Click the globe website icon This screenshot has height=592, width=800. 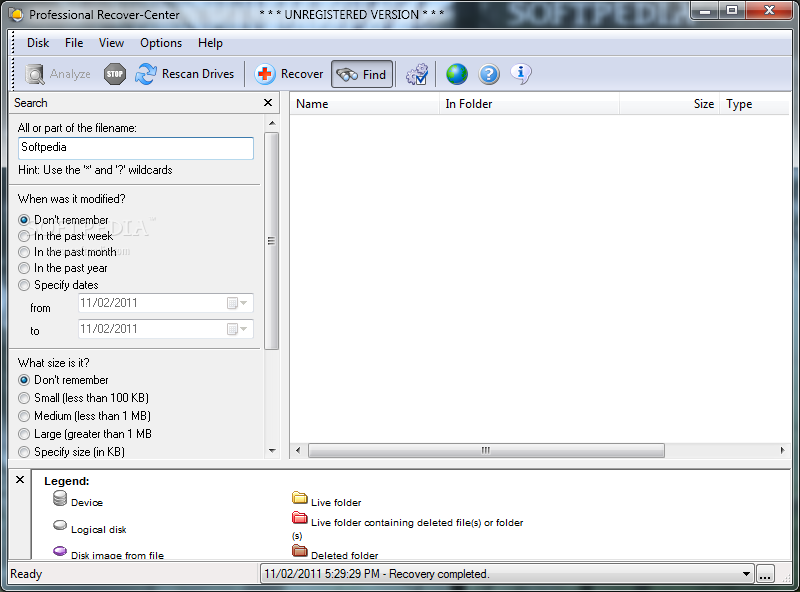pos(457,75)
